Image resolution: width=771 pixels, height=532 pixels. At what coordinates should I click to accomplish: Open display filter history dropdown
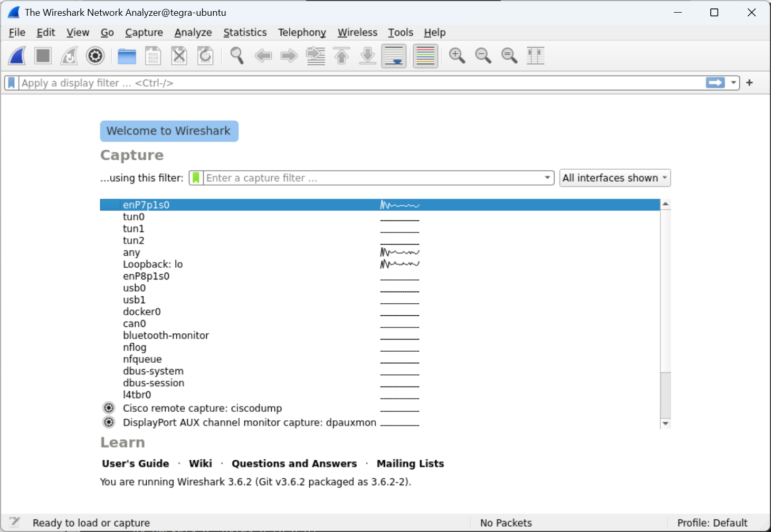click(734, 83)
